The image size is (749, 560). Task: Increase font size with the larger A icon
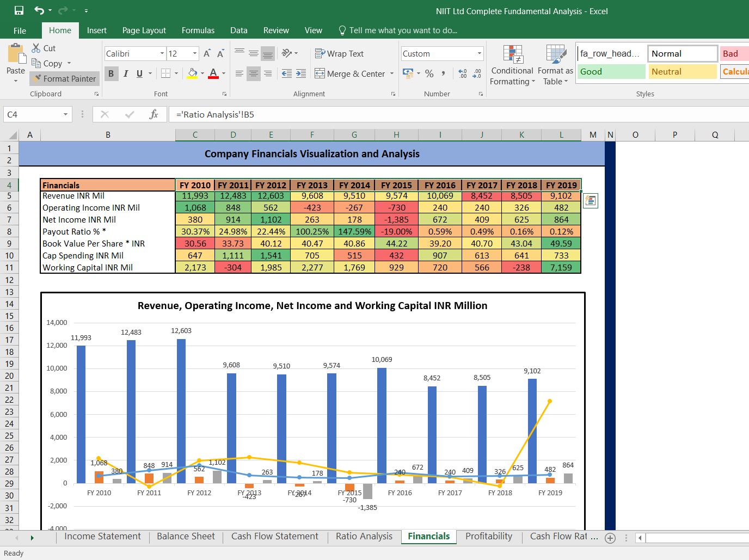coord(207,53)
